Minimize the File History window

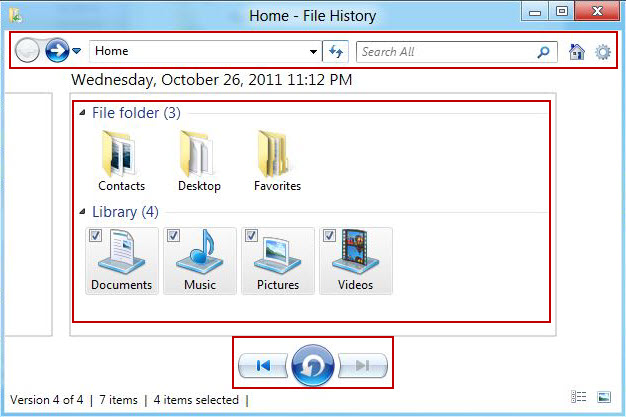click(535, 12)
